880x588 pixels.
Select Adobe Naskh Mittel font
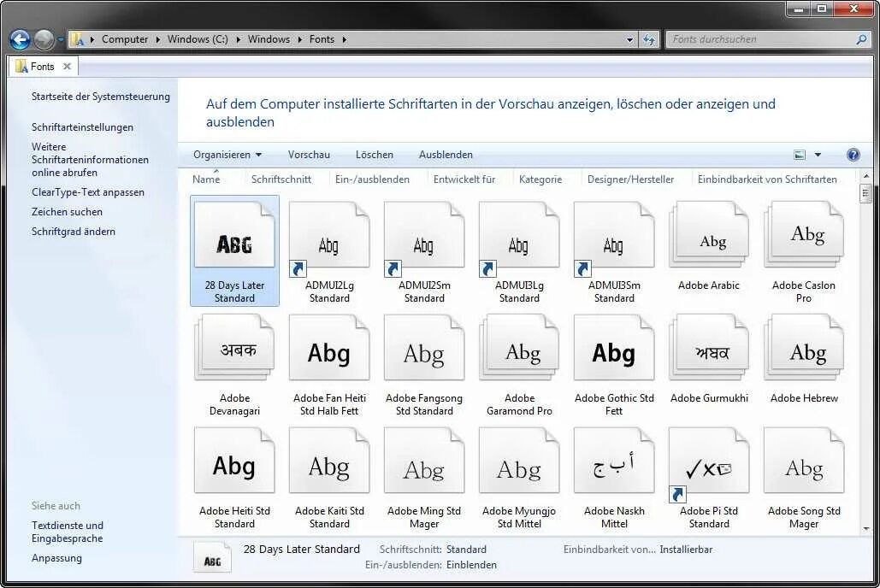tap(614, 478)
